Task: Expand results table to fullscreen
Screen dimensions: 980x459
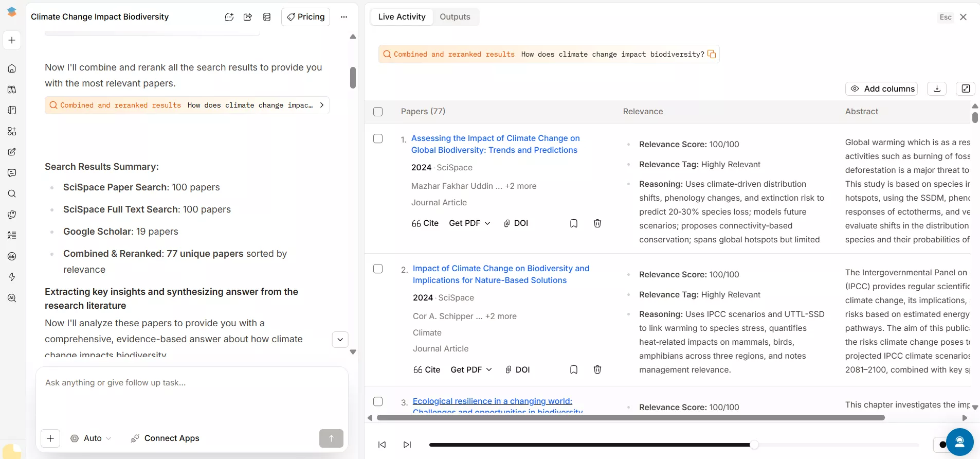Action: pos(966,89)
